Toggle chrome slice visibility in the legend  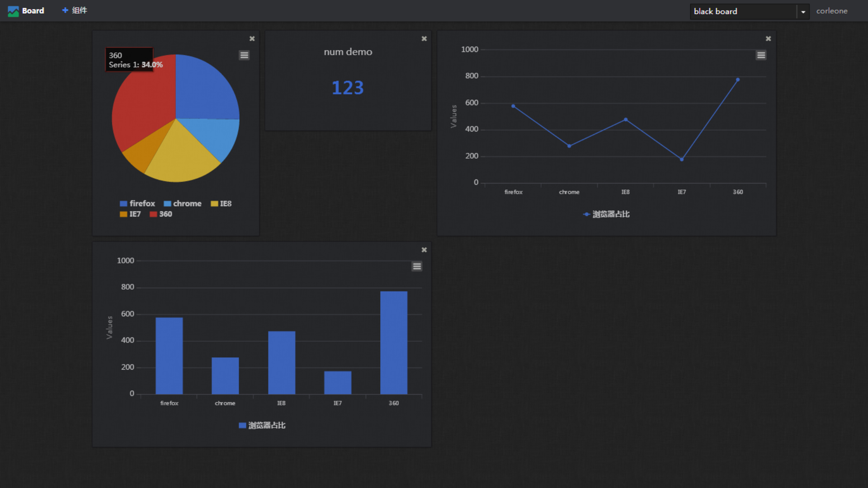pos(187,204)
